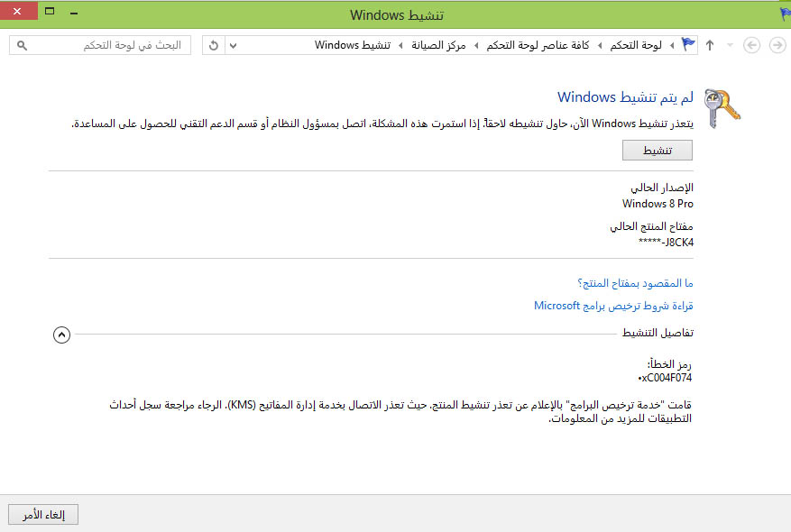Click the تنشيط button

click(x=658, y=151)
